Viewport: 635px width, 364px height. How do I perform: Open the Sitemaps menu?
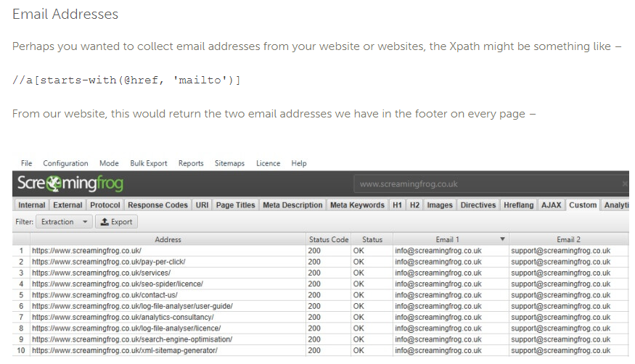pyautogui.click(x=229, y=163)
